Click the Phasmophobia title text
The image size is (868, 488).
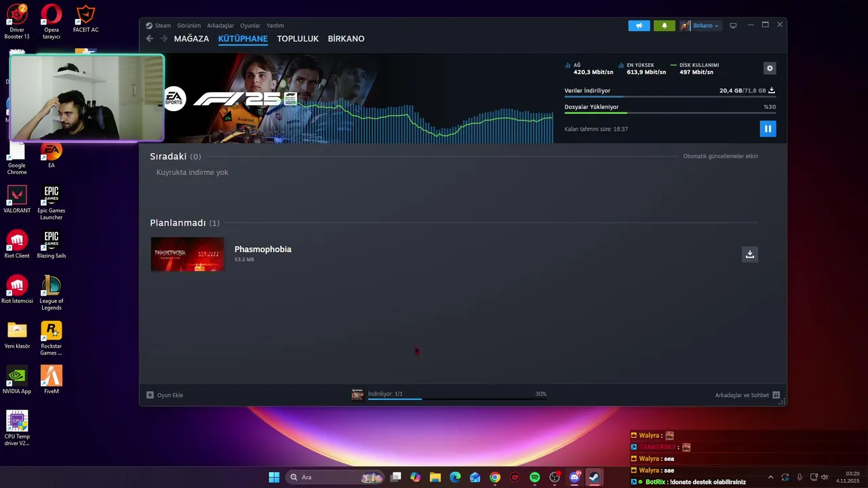(x=263, y=249)
